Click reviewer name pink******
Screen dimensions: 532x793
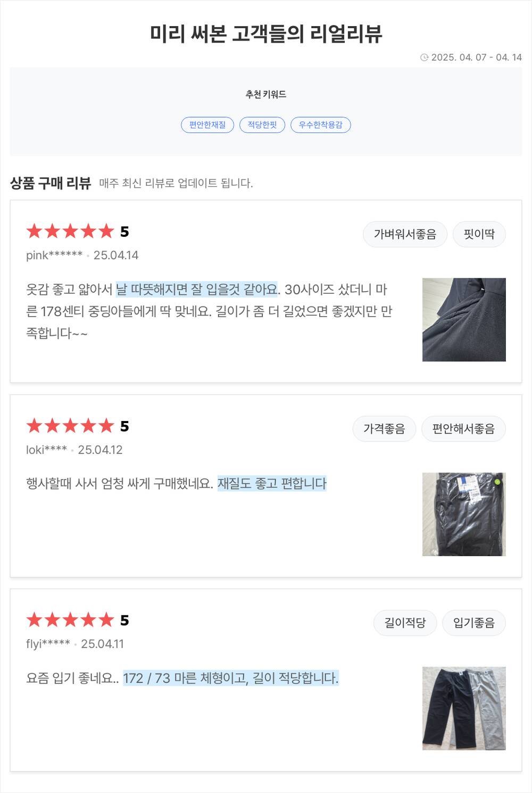point(54,255)
